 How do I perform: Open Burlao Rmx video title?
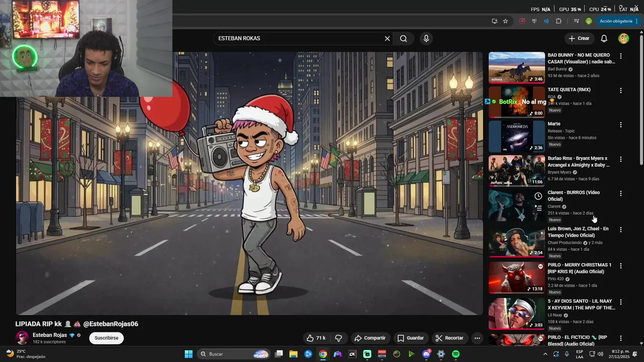[579, 161]
